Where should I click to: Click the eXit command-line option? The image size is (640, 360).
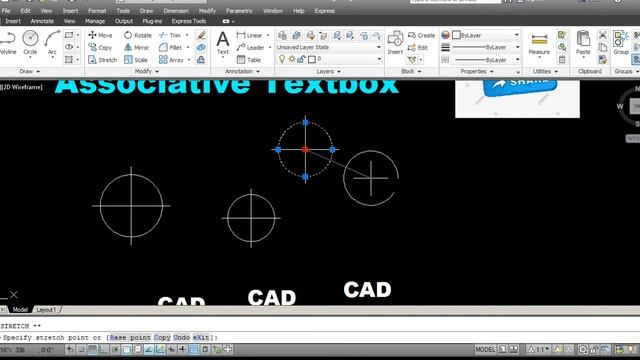coord(201,338)
